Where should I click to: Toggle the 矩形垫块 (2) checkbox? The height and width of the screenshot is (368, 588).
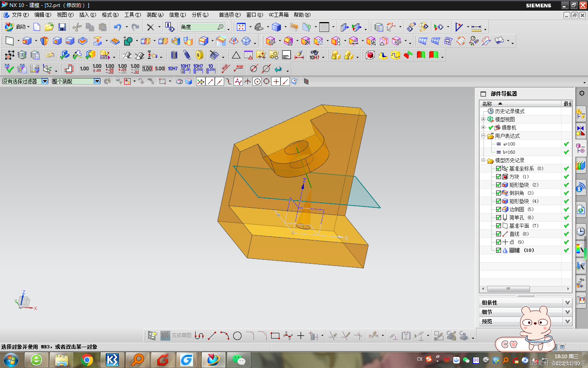(499, 185)
